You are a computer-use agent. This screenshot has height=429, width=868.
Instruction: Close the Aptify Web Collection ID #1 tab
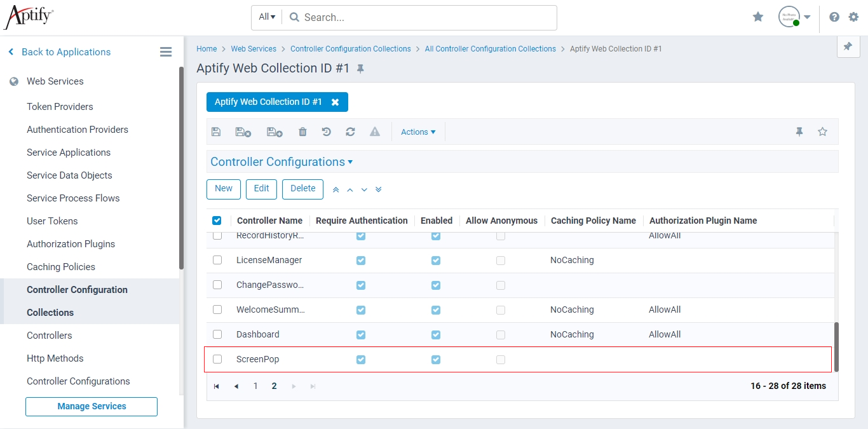coord(336,102)
